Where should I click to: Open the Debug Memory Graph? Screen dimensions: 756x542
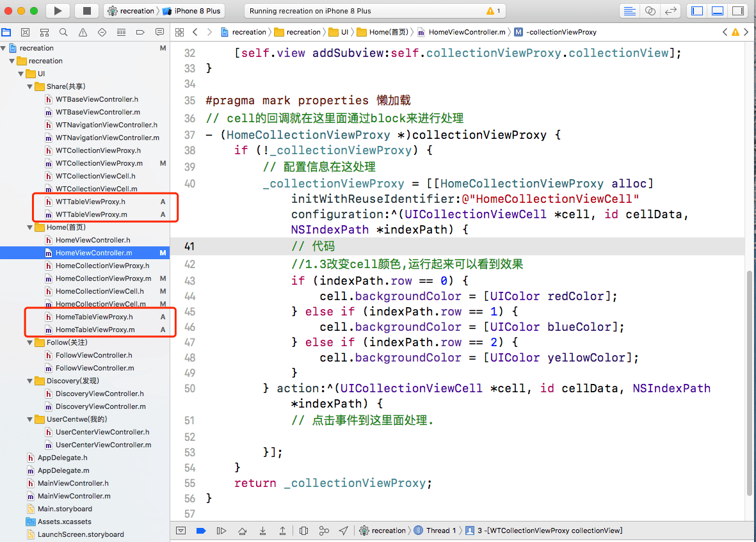[x=324, y=530]
